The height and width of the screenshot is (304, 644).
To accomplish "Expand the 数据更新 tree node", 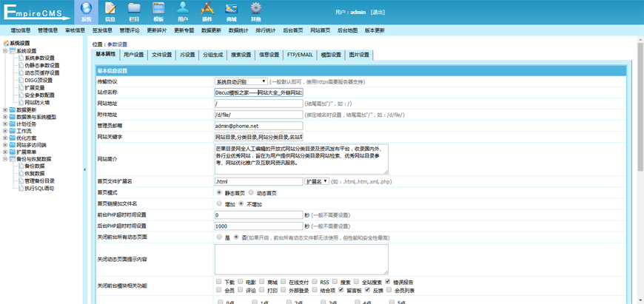I will point(5,110).
